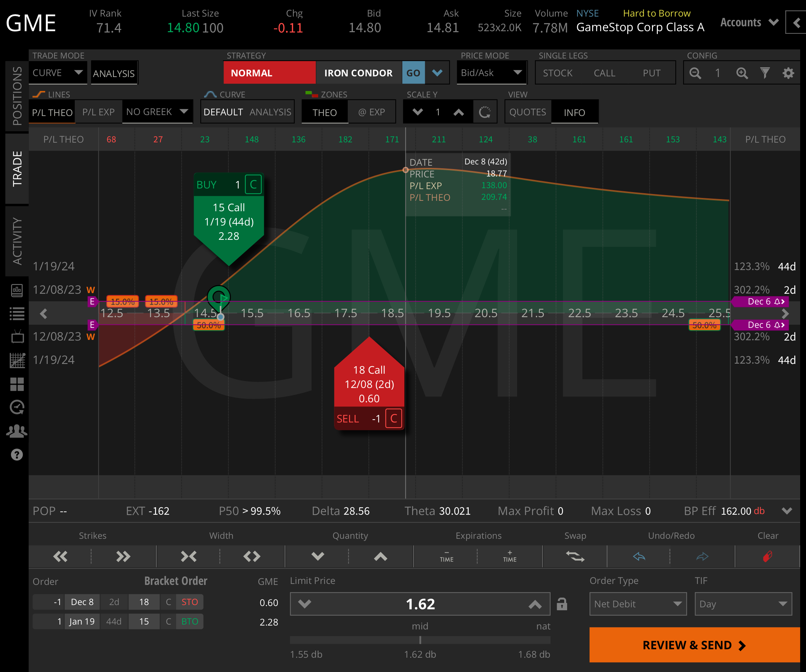Switch to the POSITIONS tab

[17, 96]
